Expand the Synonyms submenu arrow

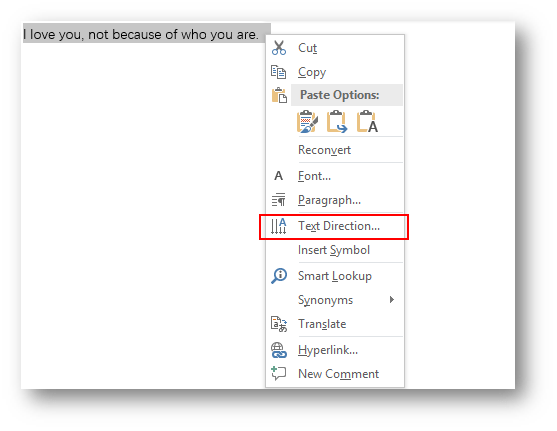(391, 300)
